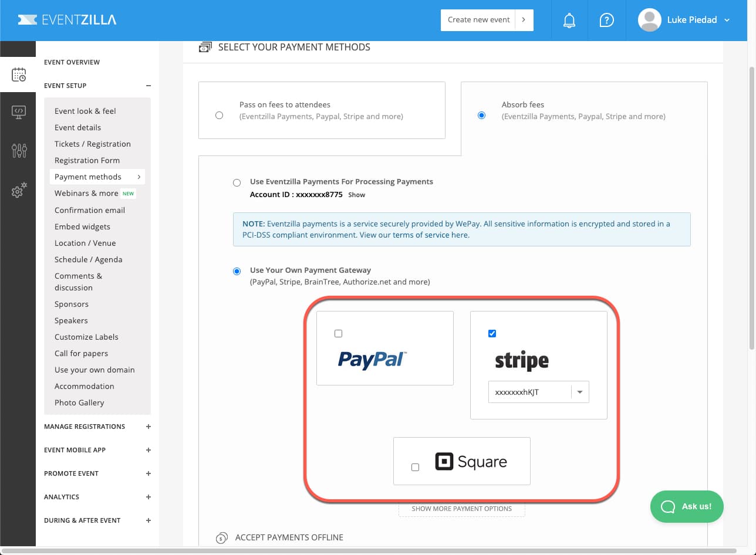Click the payment methods section icon

pyautogui.click(x=205, y=47)
